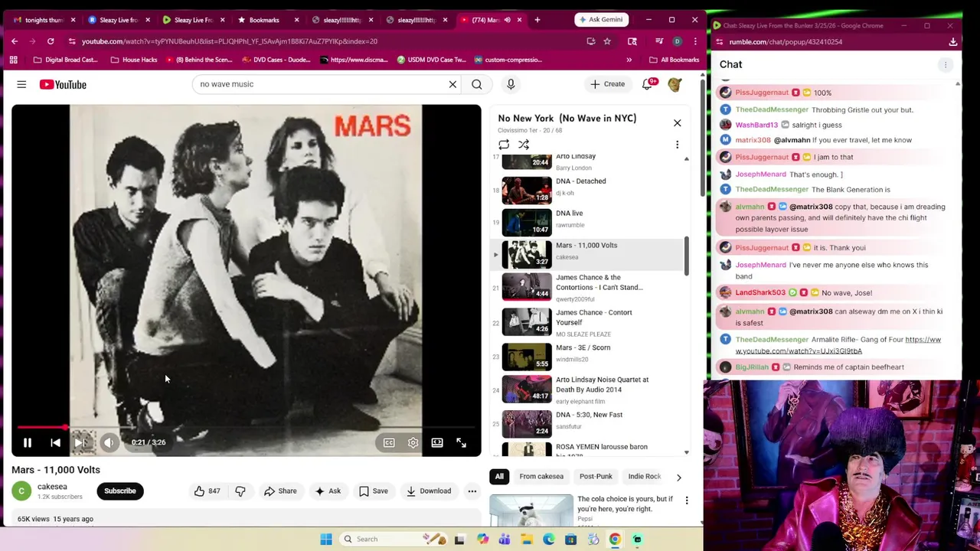Open the 'All Bookmarks' folder
The image size is (980, 551).
click(x=675, y=60)
